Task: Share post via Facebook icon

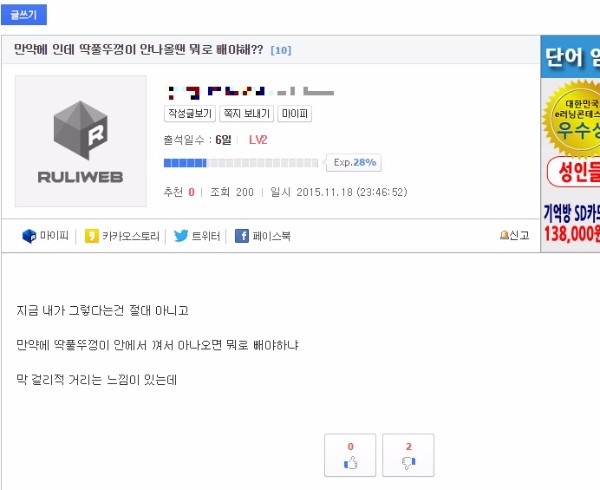Action: tap(241, 236)
